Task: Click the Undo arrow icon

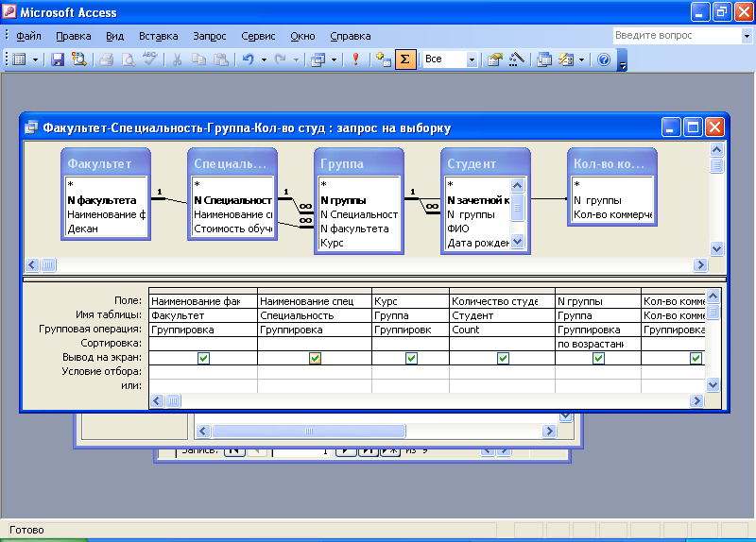Action: [x=249, y=59]
